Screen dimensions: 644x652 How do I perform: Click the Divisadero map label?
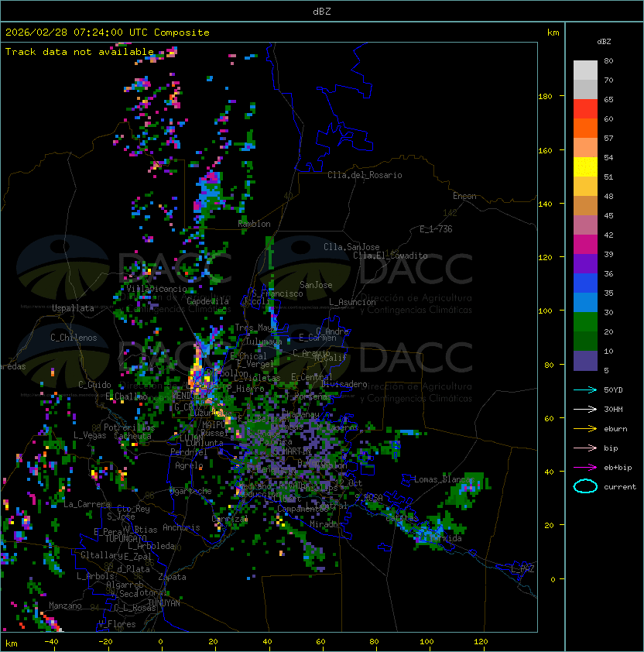tap(344, 384)
